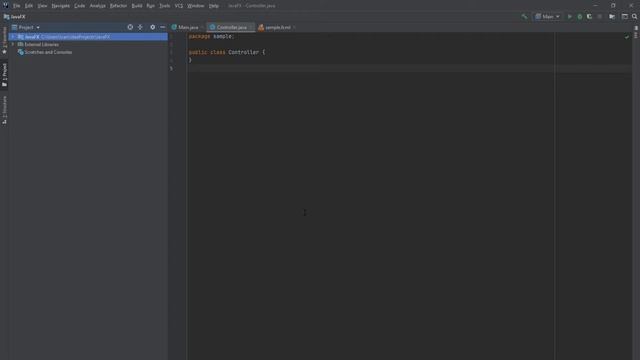
Task: Open the View menu
Action: click(x=42, y=6)
